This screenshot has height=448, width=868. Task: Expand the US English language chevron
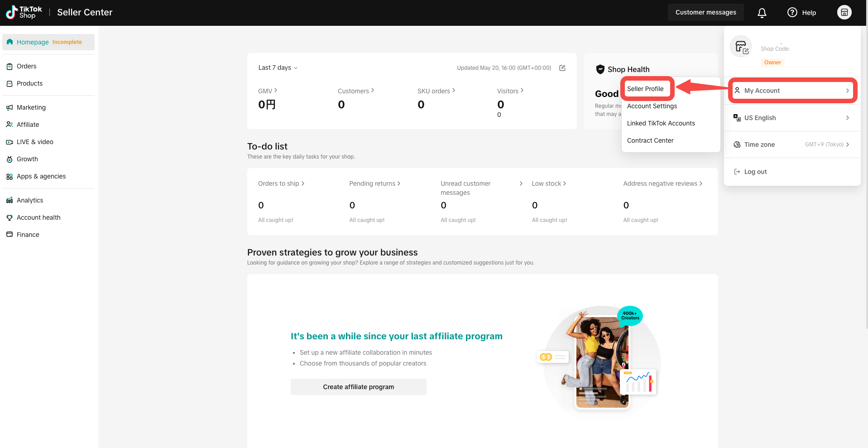tap(848, 118)
